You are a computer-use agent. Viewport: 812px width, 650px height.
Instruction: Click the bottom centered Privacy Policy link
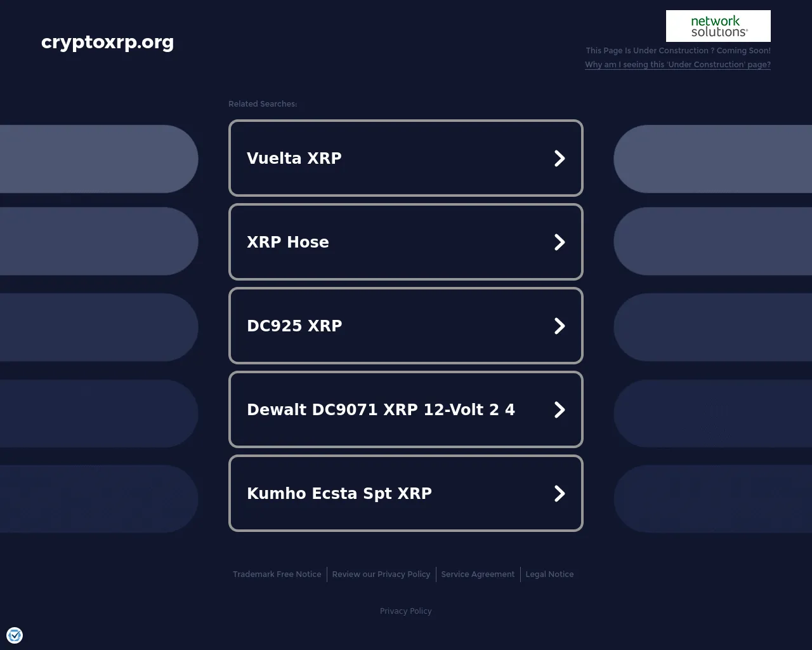[x=406, y=611]
